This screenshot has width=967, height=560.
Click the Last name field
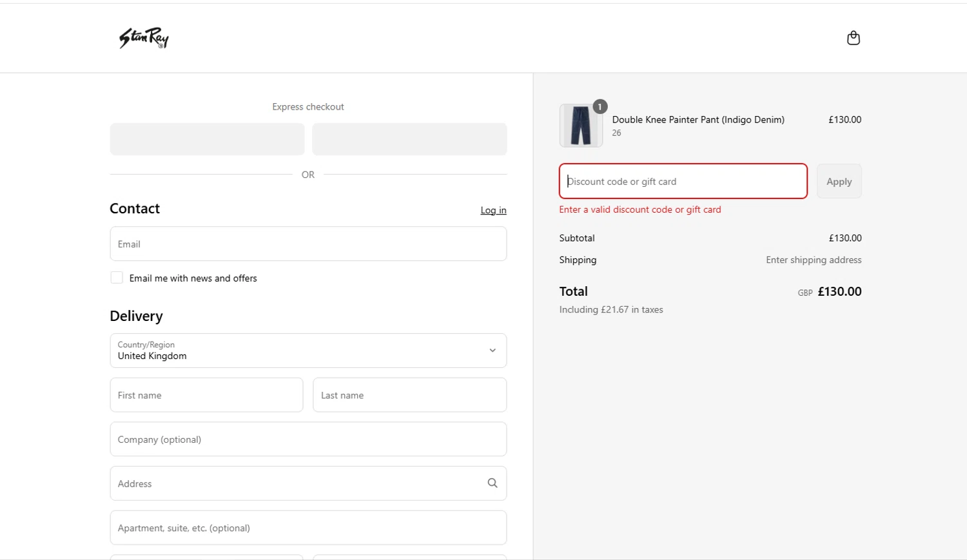(x=410, y=395)
